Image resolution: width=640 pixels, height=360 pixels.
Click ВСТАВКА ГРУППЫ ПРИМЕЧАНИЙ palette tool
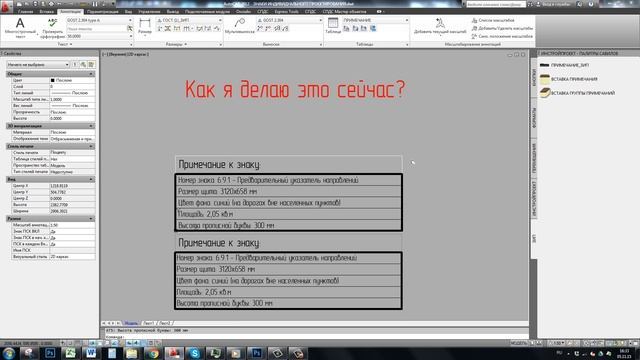click(x=578, y=93)
